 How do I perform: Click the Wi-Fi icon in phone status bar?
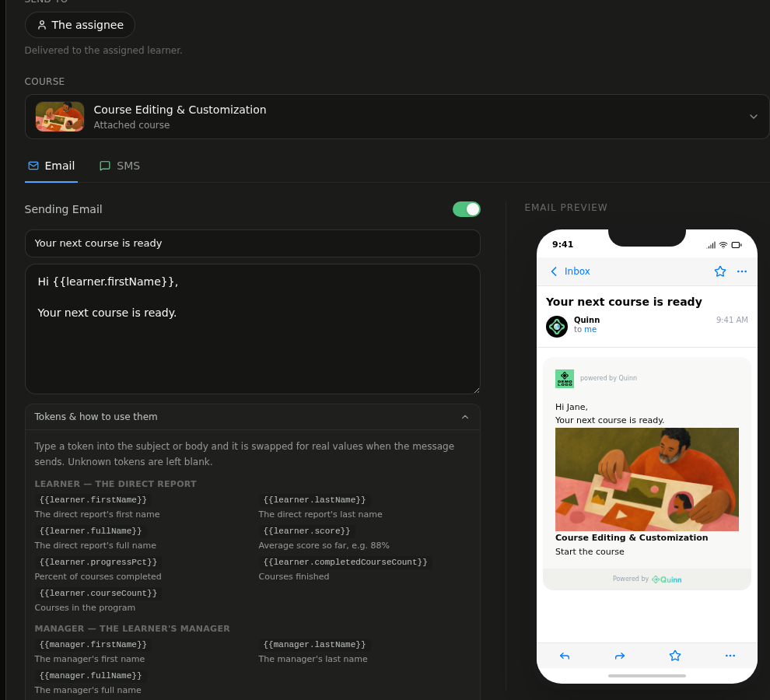pos(723,245)
